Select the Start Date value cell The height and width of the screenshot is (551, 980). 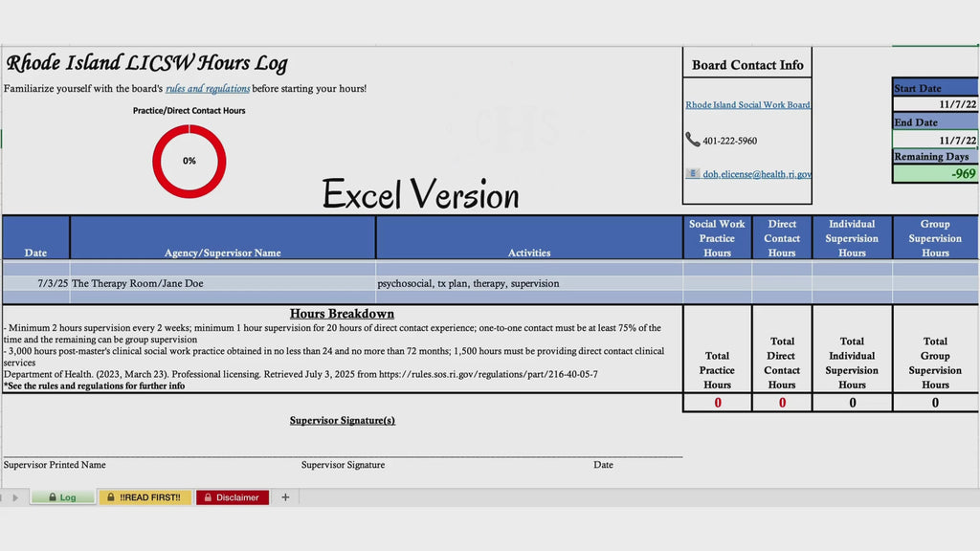pos(935,104)
